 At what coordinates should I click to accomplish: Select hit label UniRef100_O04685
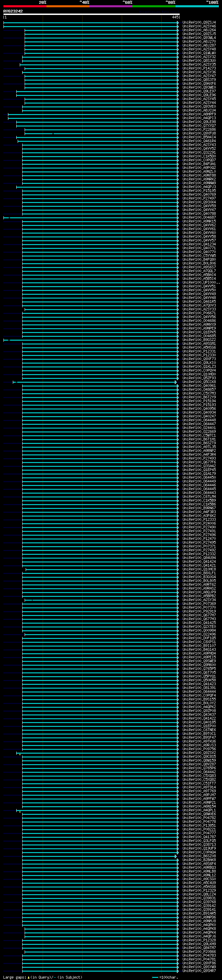199,336
